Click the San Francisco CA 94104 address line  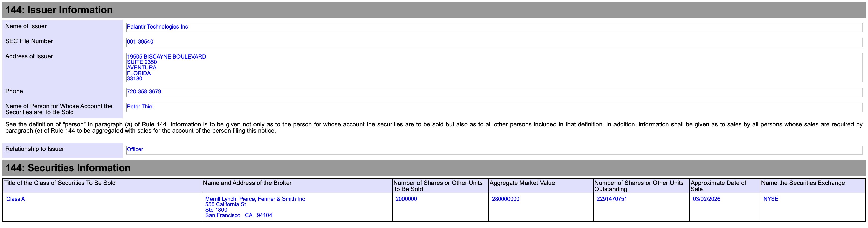click(x=238, y=215)
